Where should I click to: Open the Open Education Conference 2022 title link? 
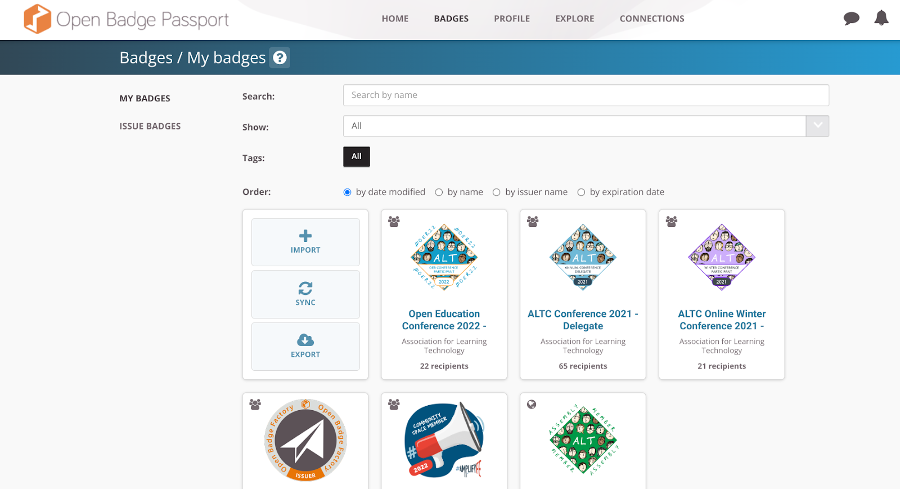point(444,320)
